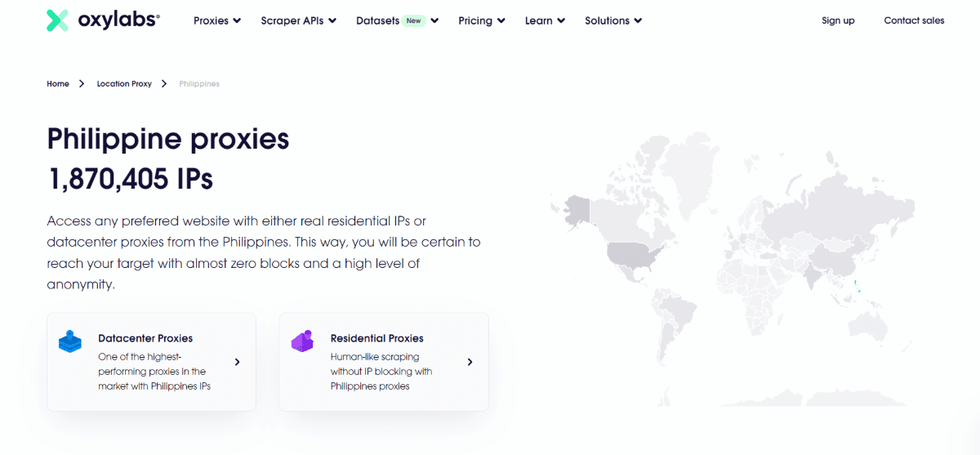Viewport: 980px width, 455px height.
Task: Open the Learn dropdown
Action: point(546,20)
